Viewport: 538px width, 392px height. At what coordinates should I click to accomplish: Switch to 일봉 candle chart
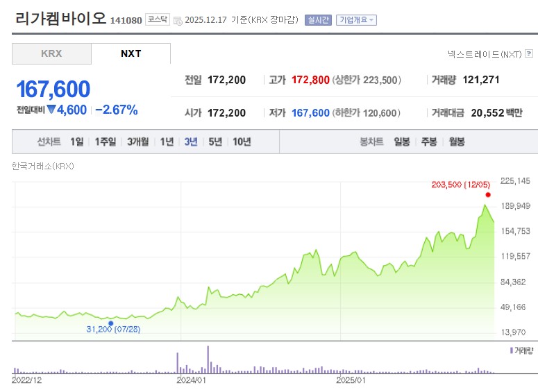[402, 142]
